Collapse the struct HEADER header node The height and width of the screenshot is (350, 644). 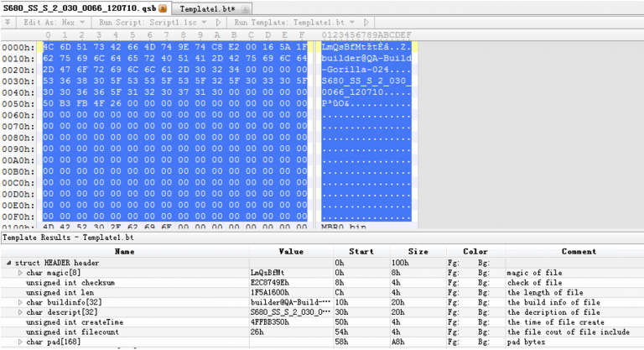pyautogui.click(x=8, y=263)
